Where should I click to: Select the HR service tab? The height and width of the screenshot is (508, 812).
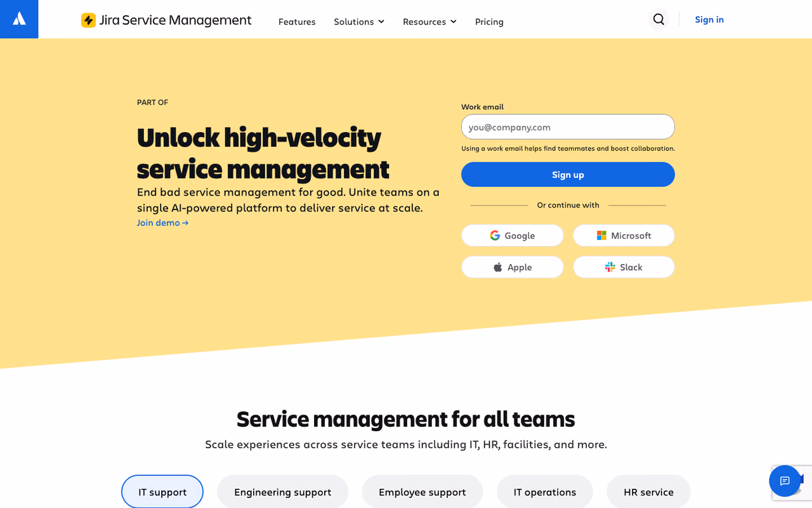[x=648, y=491]
